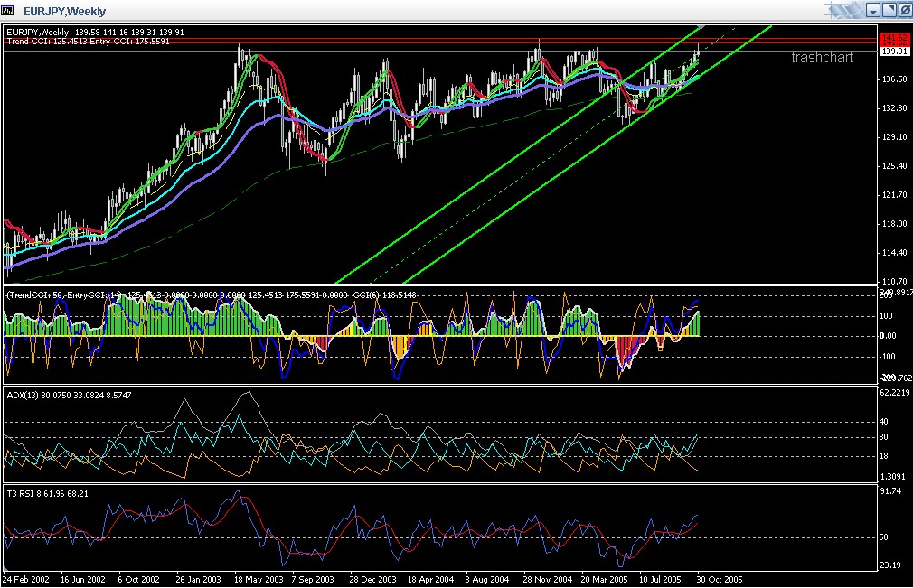Click 110.70 on the price scale
913x588 pixels.
tap(894, 282)
